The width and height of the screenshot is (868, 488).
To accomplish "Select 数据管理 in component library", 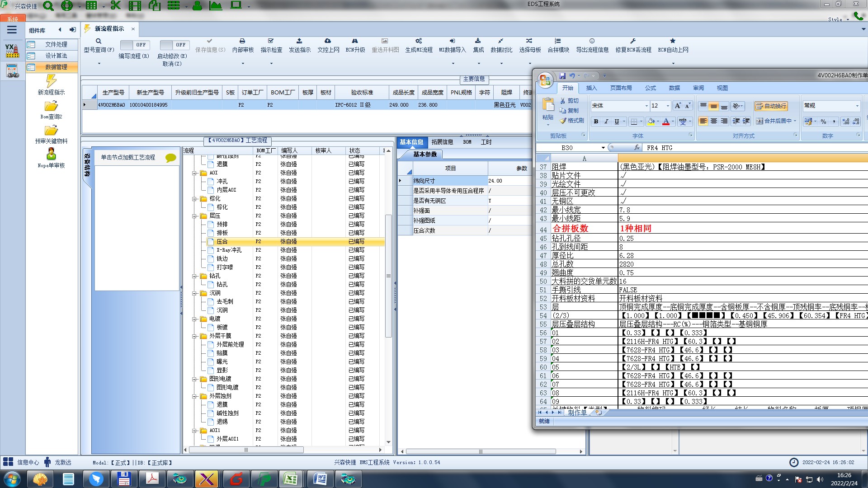I will (56, 67).
